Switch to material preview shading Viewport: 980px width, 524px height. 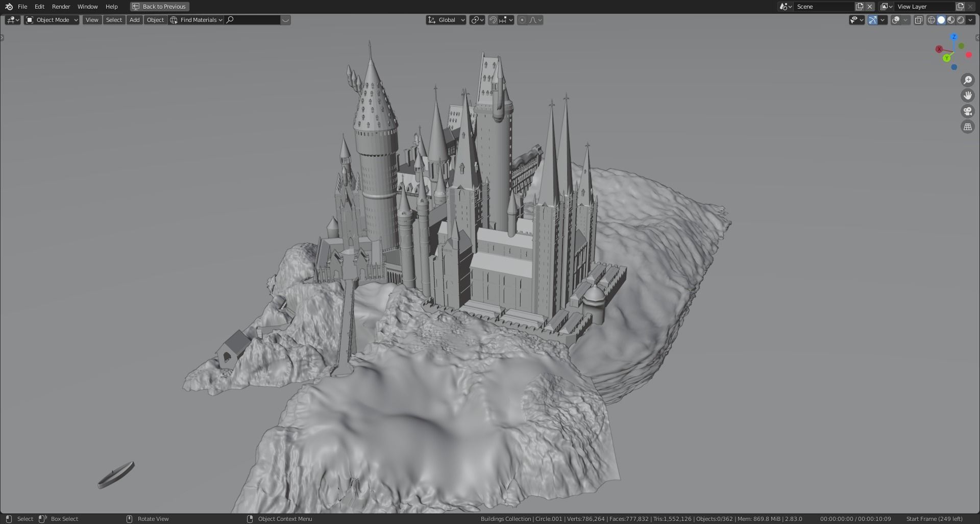coord(951,20)
